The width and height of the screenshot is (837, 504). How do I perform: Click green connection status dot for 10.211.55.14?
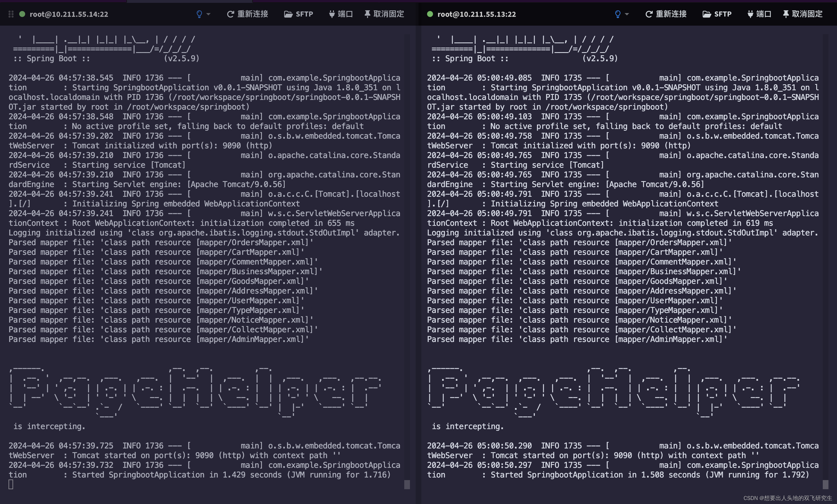coord(22,14)
